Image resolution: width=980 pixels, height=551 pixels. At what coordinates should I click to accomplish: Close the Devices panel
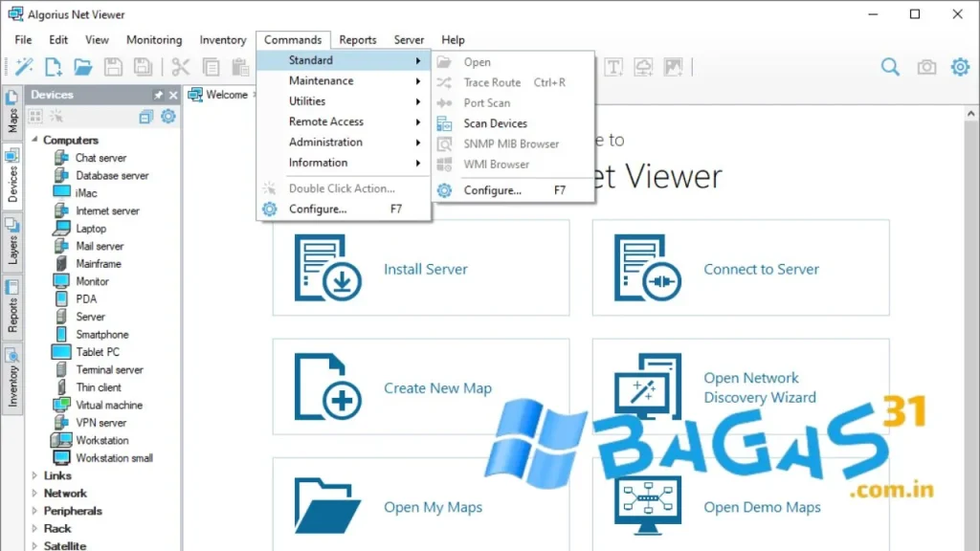click(x=173, y=95)
